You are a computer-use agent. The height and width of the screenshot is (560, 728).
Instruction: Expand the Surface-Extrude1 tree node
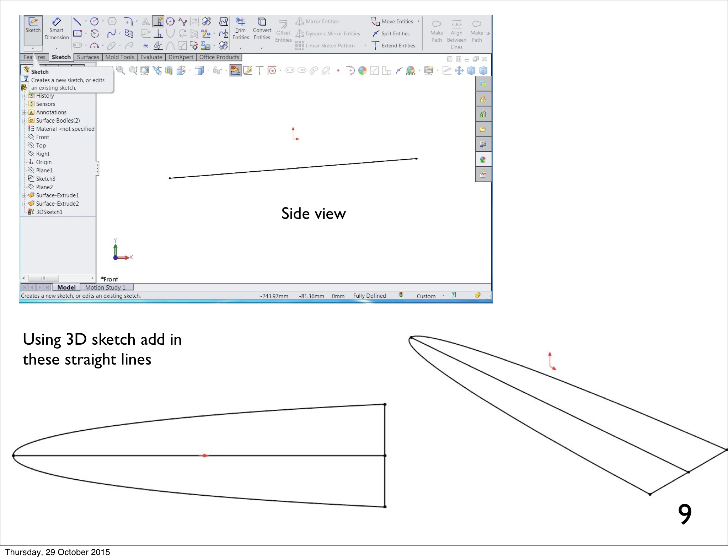[x=24, y=195]
